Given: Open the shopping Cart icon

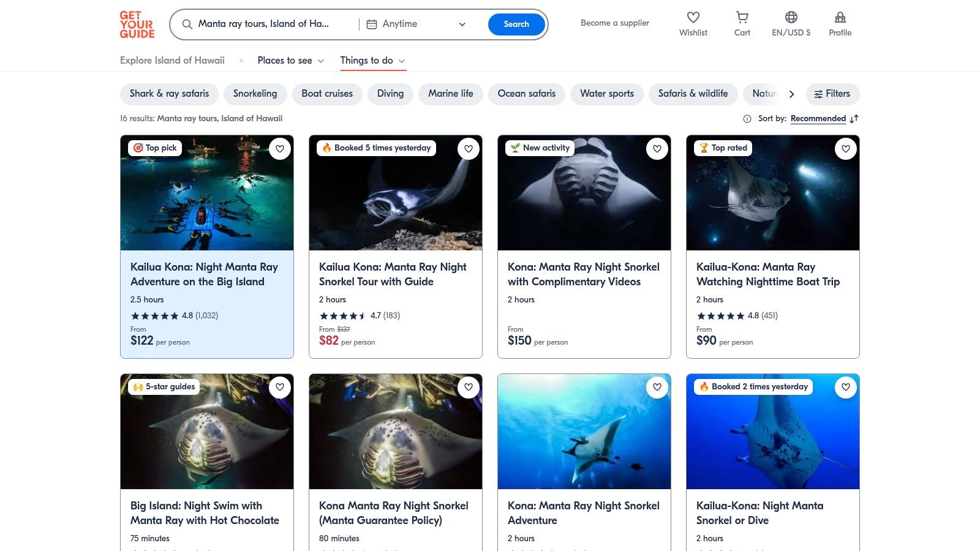Looking at the screenshot, I should coord(742,18).
